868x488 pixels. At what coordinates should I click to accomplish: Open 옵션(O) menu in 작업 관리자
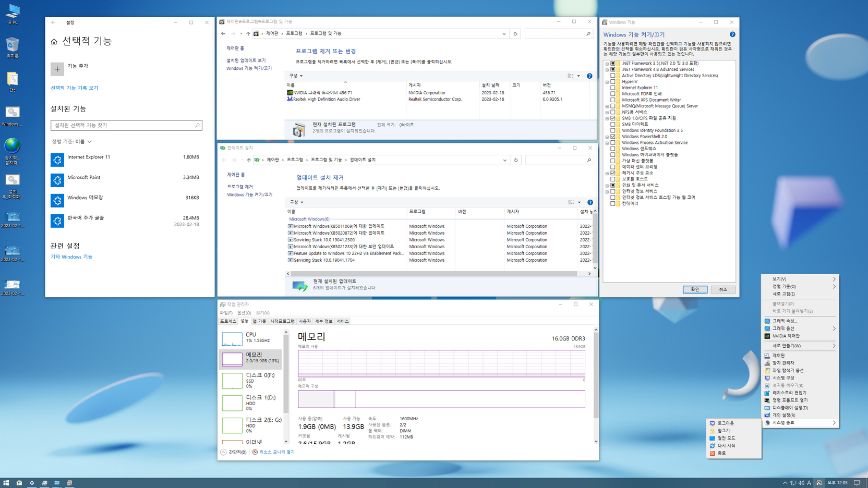coord(244,313)
